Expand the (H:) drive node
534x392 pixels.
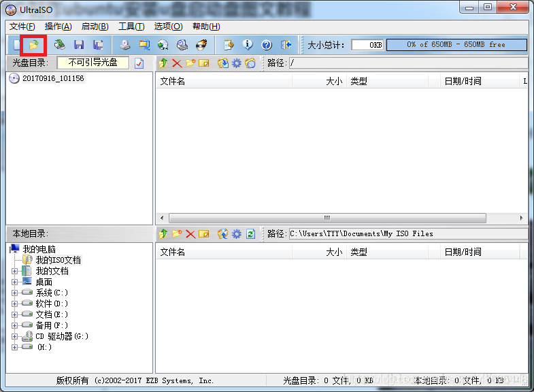[x=14, y=347]
